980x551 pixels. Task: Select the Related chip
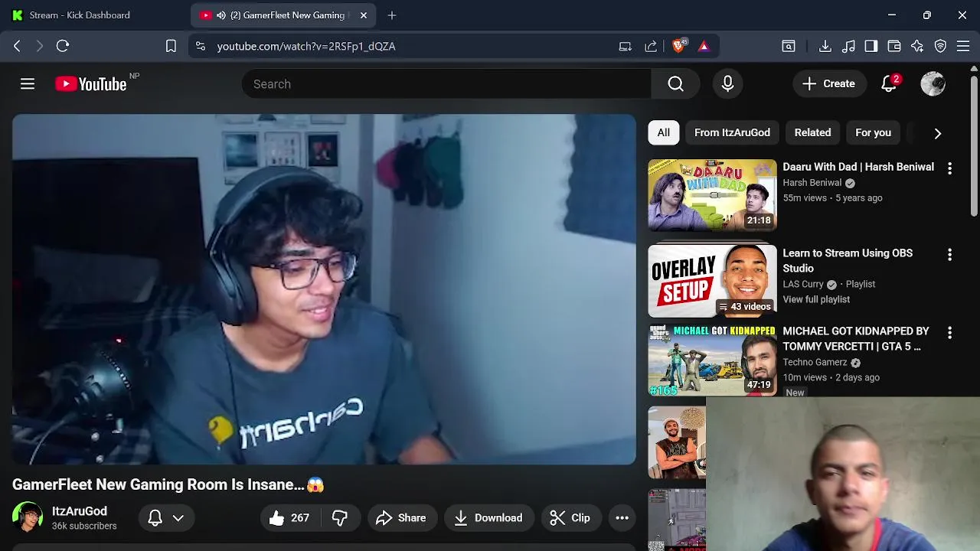812,132
